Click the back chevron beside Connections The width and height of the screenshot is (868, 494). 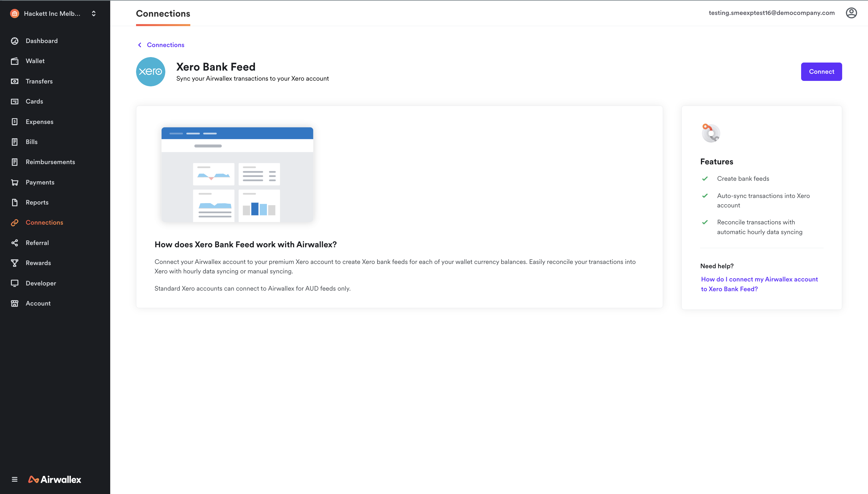[139, 45]
